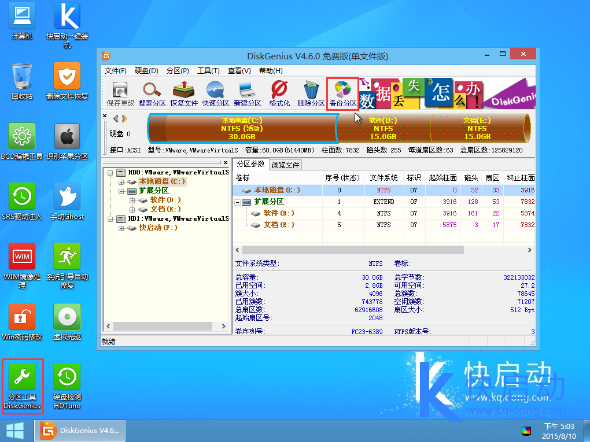The image size is (590, 442).
Task: Open the 快启动一键装机 desktop icon
Action: click(67, 26)
